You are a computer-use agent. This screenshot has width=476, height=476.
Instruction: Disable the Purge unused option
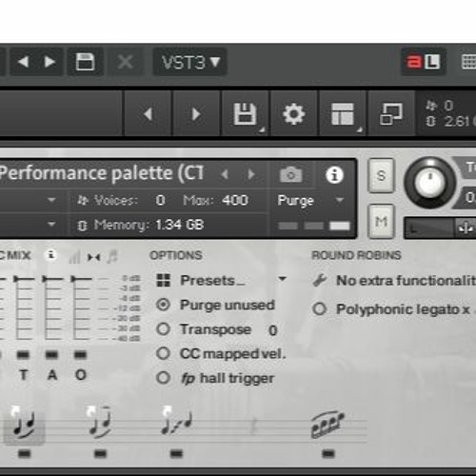coord(164,305)
